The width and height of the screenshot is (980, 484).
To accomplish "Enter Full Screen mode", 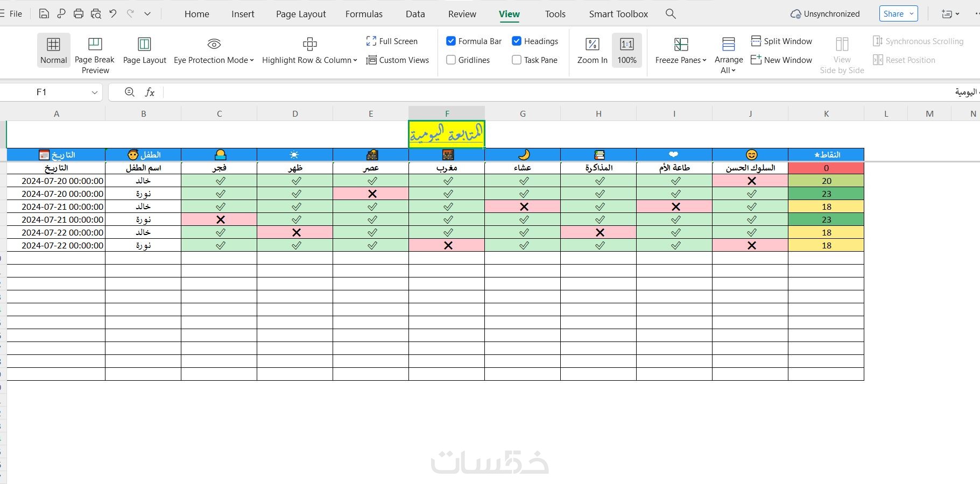I will click(x=392, y=41).
